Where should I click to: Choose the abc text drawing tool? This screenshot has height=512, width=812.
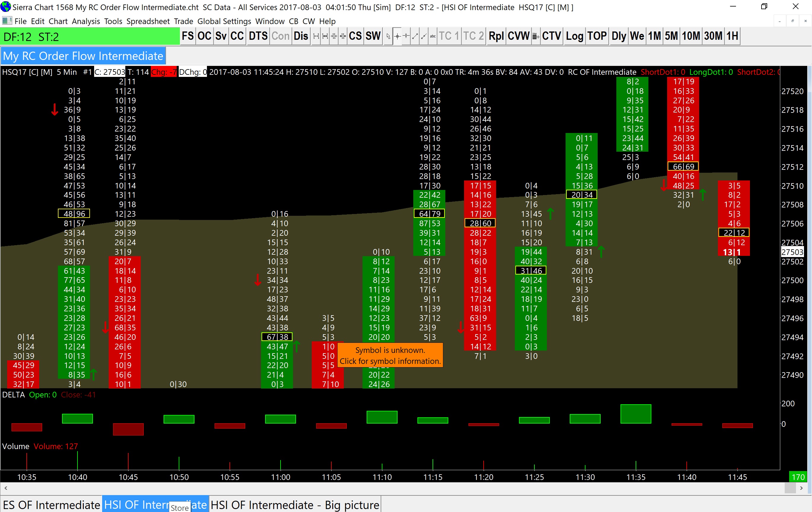click(x=433, y=36)
